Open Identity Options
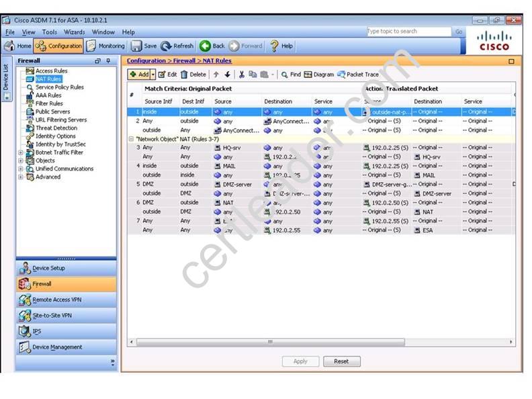 click(x=55, y=136)
